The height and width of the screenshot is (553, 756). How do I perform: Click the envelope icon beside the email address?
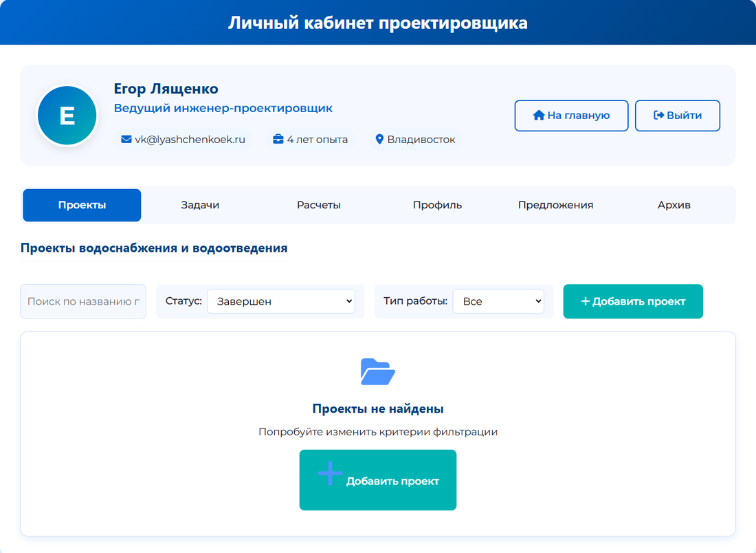coord(126,140)
